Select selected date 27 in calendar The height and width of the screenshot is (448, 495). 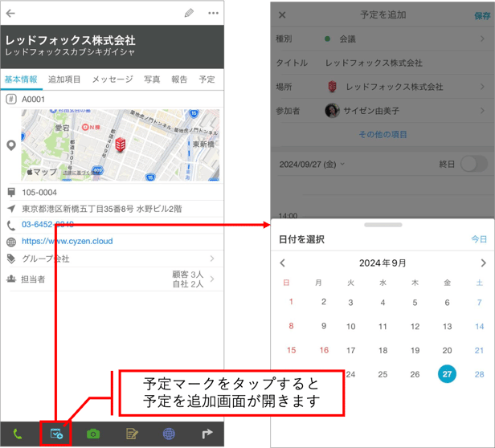[x=447, y=374]
